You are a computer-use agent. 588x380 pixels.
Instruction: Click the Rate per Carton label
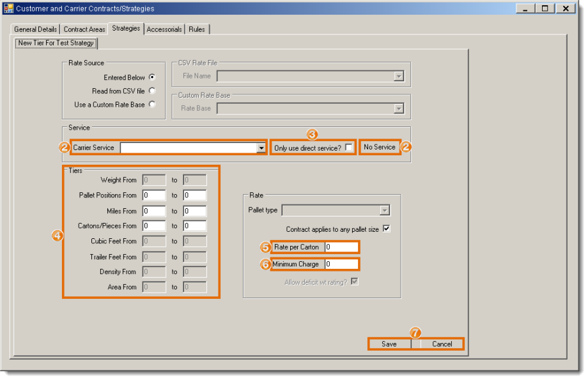297,247
